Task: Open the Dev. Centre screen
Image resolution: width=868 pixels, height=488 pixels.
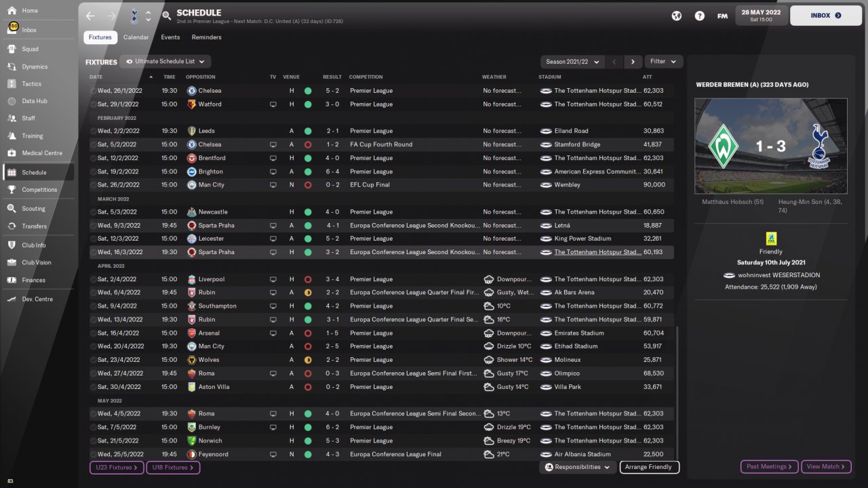Action: [x=37, y=299]
